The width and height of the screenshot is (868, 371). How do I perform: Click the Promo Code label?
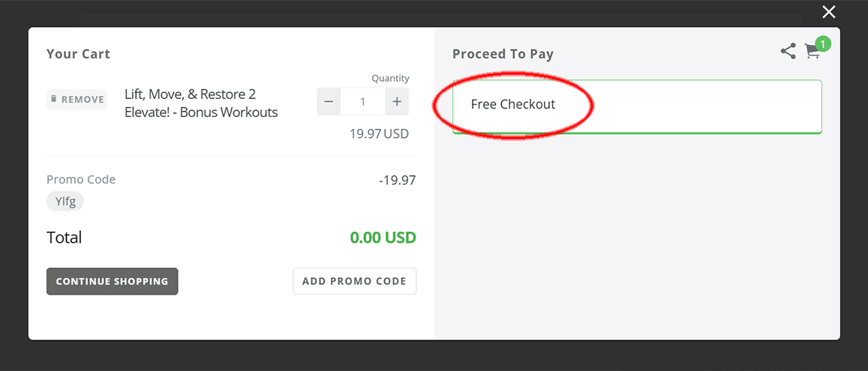(81, 180)
